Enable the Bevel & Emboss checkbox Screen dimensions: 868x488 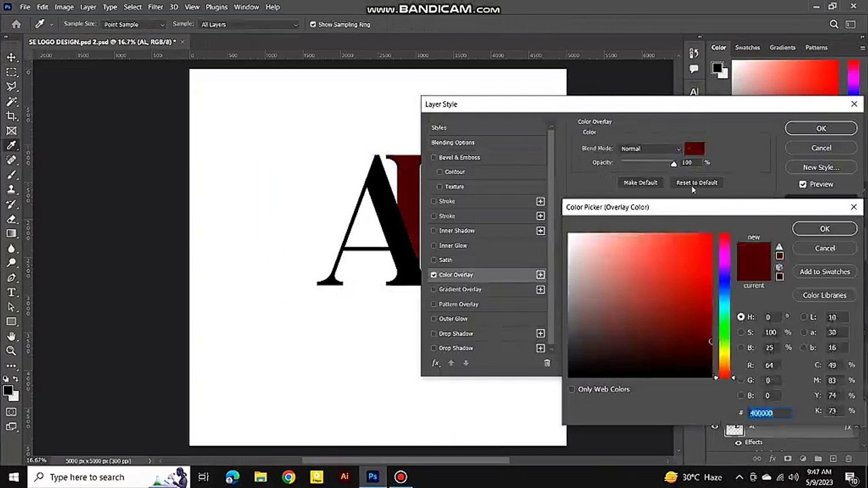click(x=434, y=157)
